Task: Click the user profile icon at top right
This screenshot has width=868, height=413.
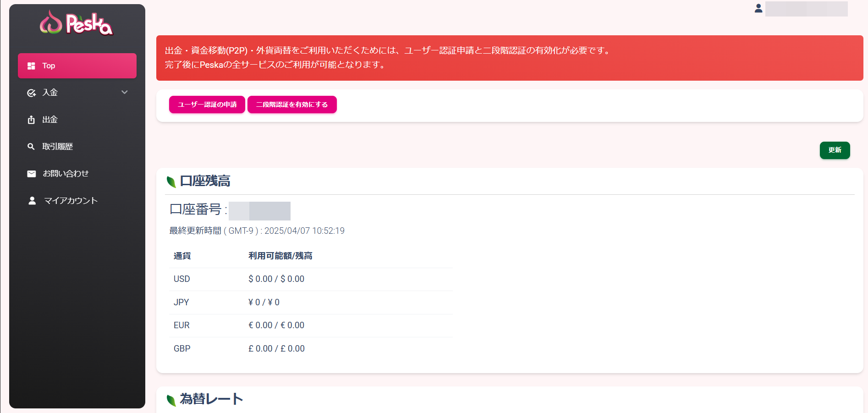Action: [758, 8]
